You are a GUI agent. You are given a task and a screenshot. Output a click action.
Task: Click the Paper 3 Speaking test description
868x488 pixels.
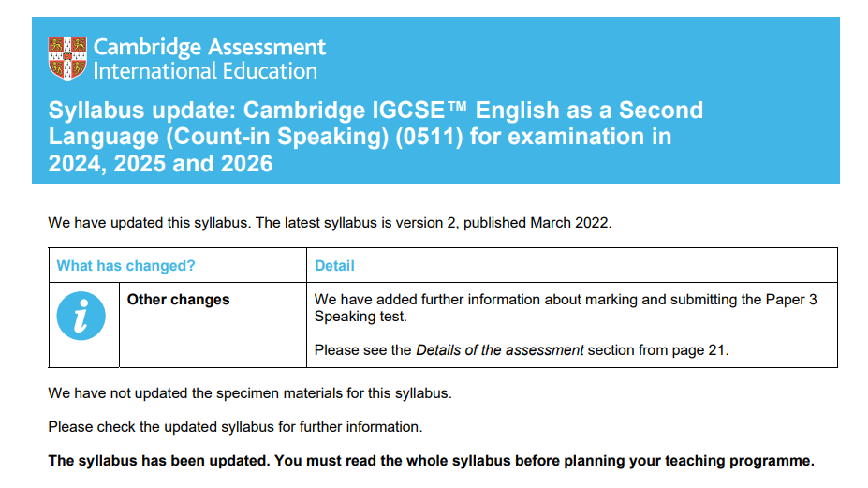click(x=566, y=308)
